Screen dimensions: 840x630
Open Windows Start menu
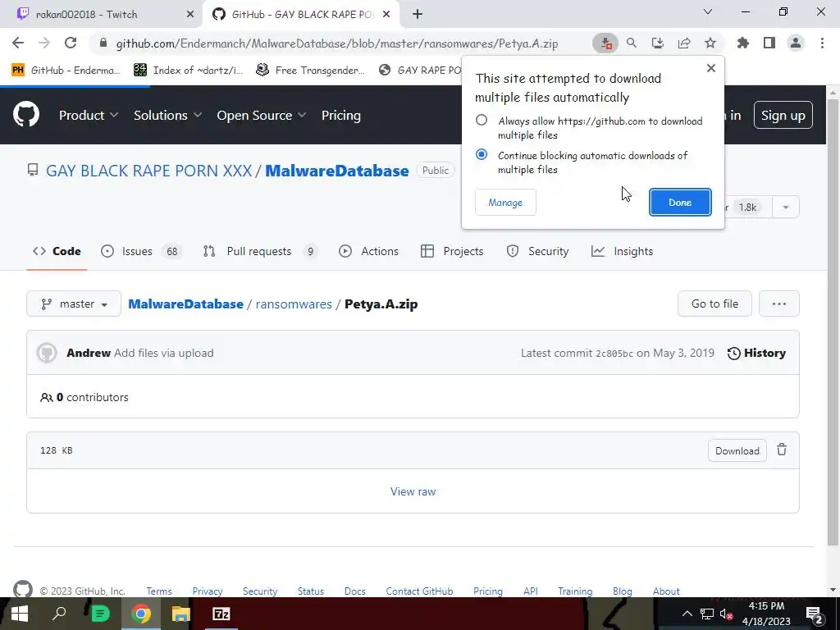20,614
